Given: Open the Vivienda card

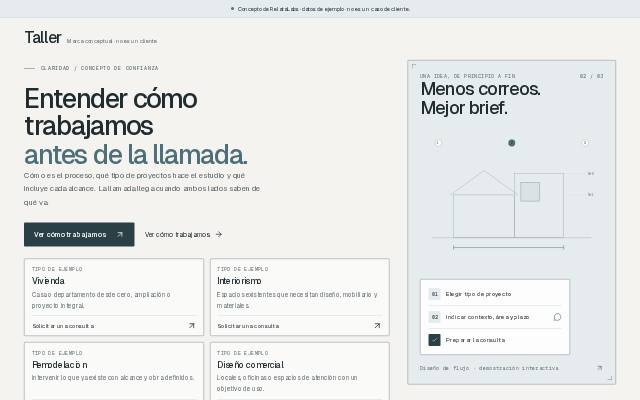Looking at the screenshot, I should point(114,297).
